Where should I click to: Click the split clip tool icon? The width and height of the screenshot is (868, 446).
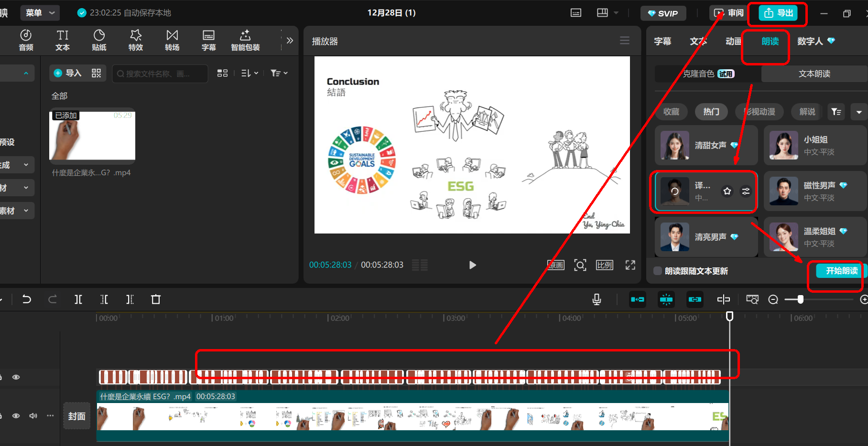coord(78,299)
